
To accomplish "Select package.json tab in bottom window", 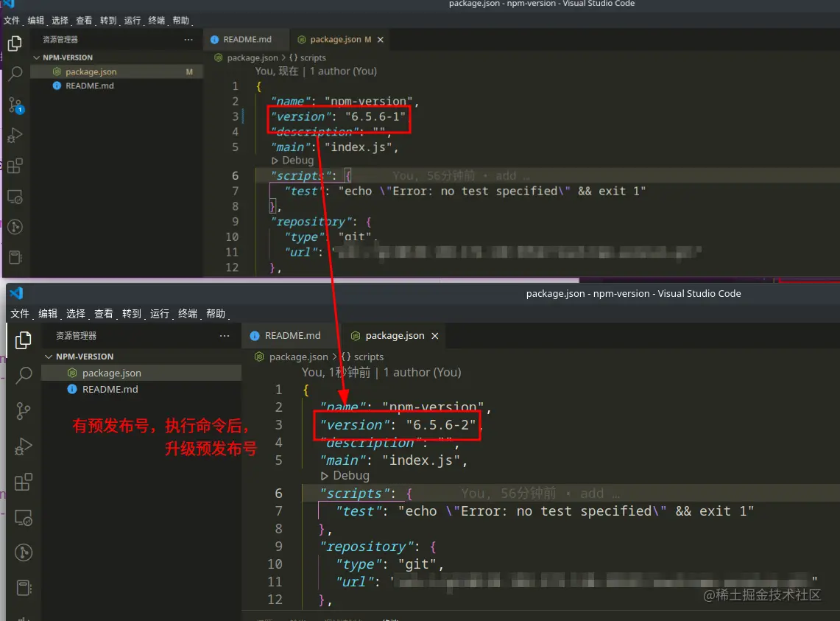I will (x=395, y=336).
